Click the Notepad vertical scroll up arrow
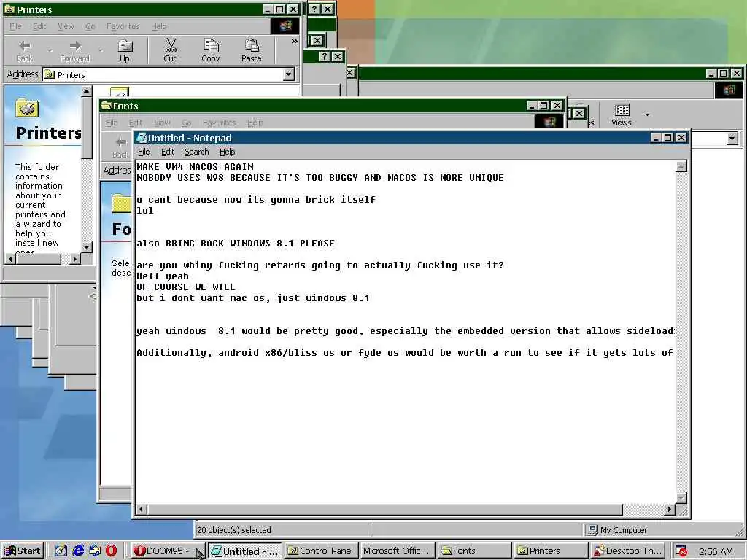 (x=681, y=166)
